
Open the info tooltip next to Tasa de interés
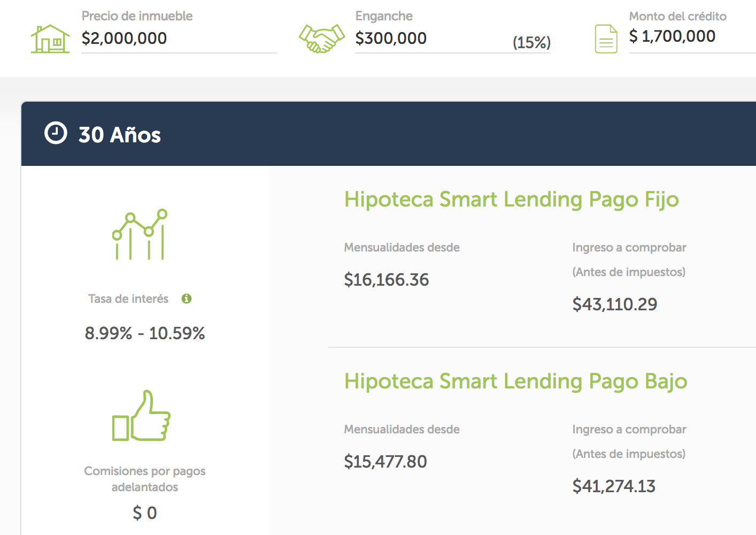[186, 299]
